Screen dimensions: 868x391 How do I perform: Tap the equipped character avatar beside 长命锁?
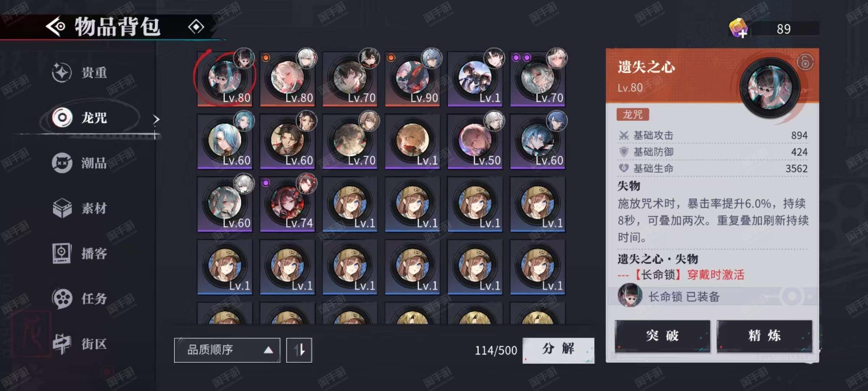pos(629,295)
